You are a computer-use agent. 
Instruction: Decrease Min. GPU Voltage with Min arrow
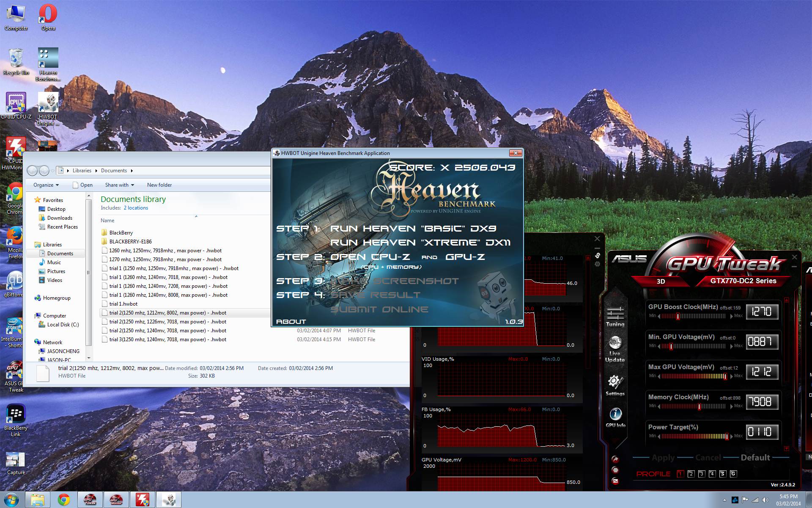click(659, 346)
